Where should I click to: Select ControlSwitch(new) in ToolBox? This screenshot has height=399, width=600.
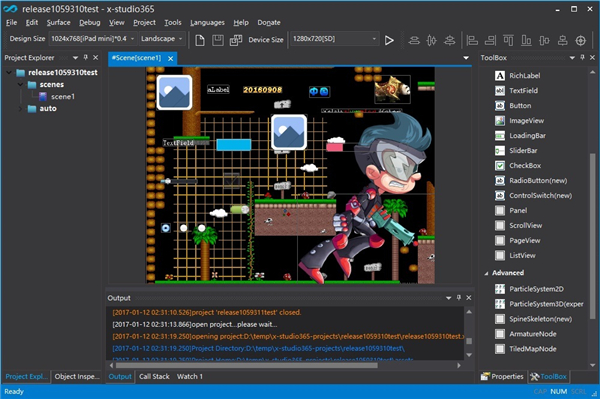533,195
